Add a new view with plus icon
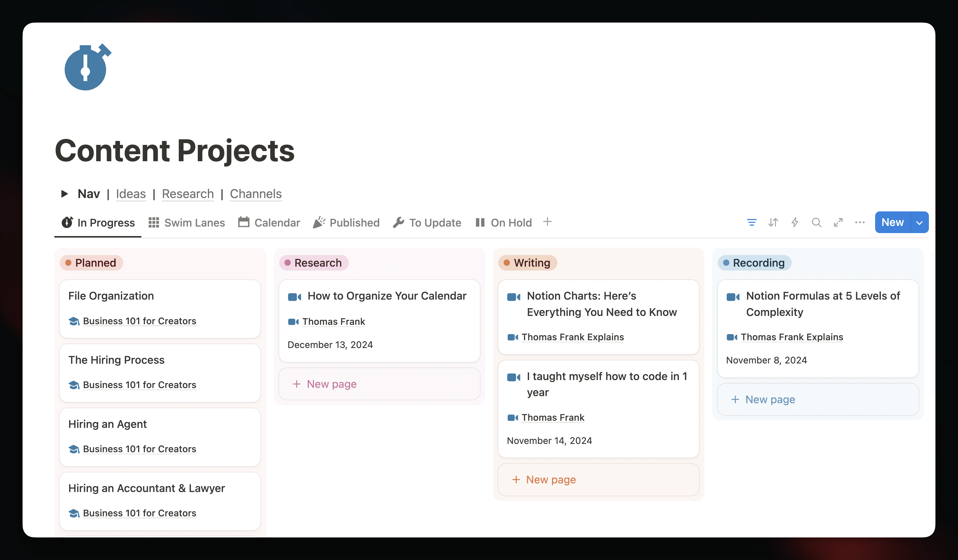 point(547,222)
